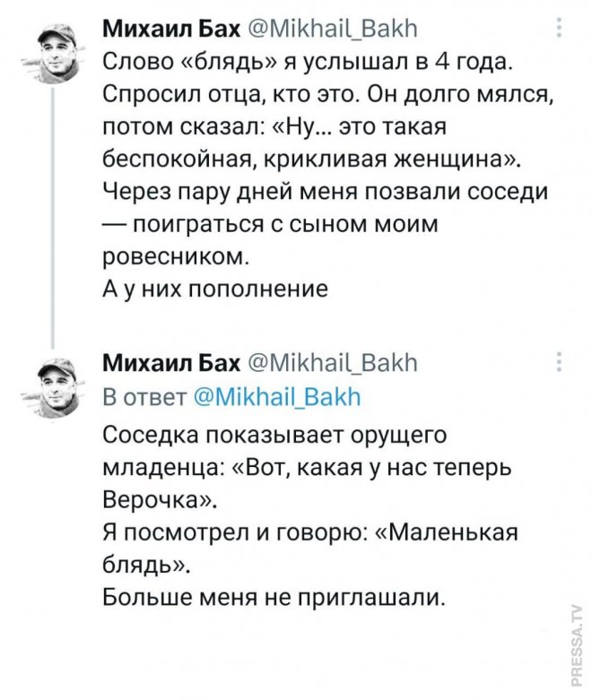Click the PRESSA.TV watermark
592x700 pixels.
pyautogui.click(x=575, y=643)
